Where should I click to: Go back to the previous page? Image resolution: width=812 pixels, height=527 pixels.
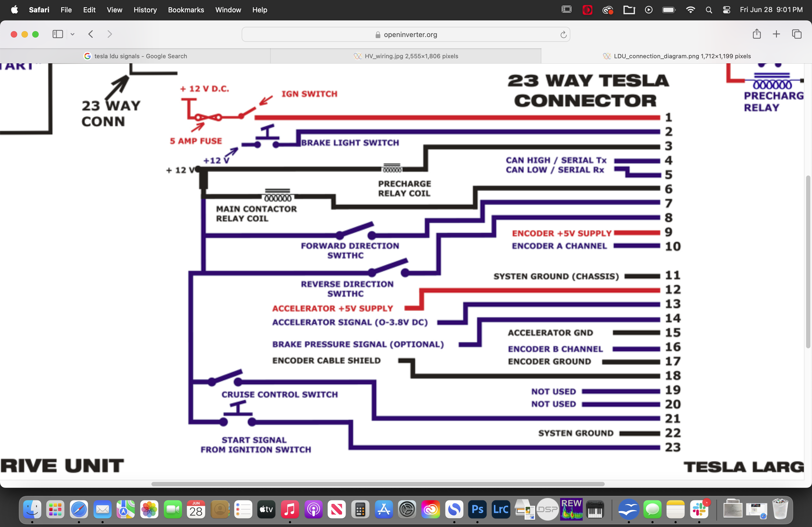click(91, 34)
